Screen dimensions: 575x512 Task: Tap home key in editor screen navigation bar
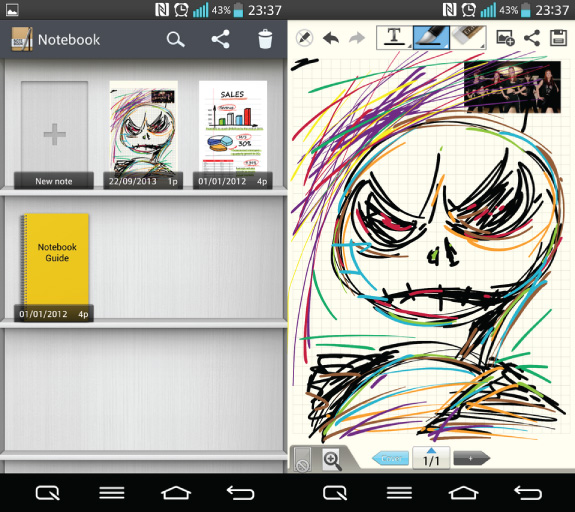coord(464,493)
